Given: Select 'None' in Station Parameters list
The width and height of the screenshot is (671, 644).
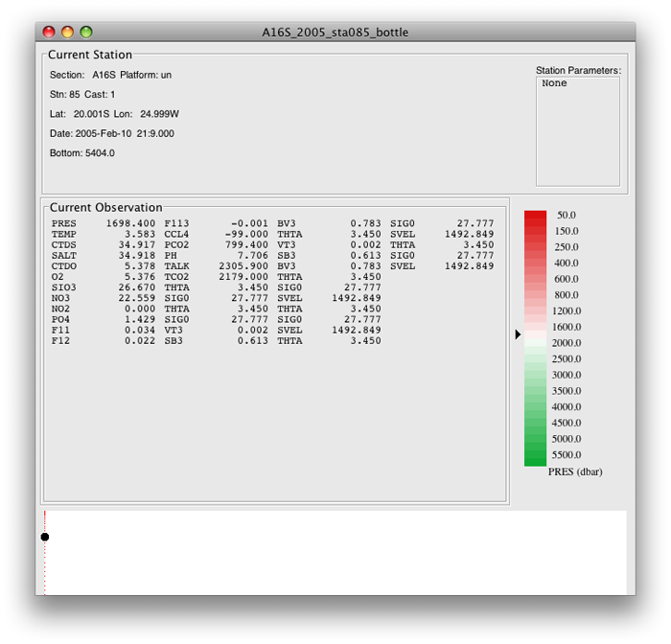Looking at the screenshot, I should tap(554, 83).
